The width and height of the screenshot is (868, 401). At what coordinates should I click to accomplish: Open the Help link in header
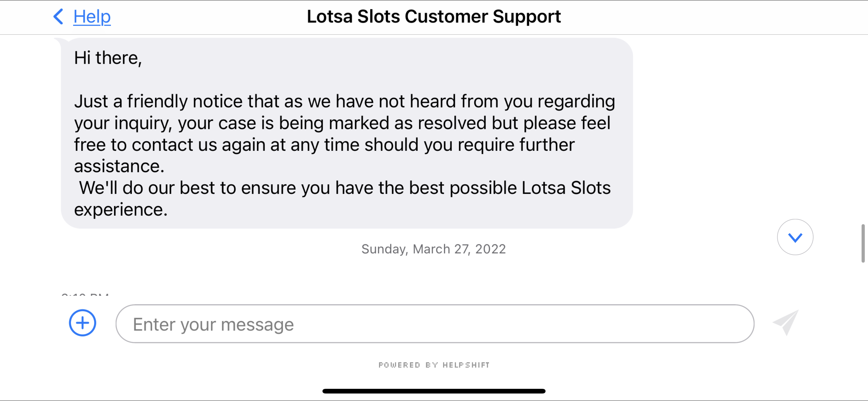pyautogui.click(x=92, y=17)
